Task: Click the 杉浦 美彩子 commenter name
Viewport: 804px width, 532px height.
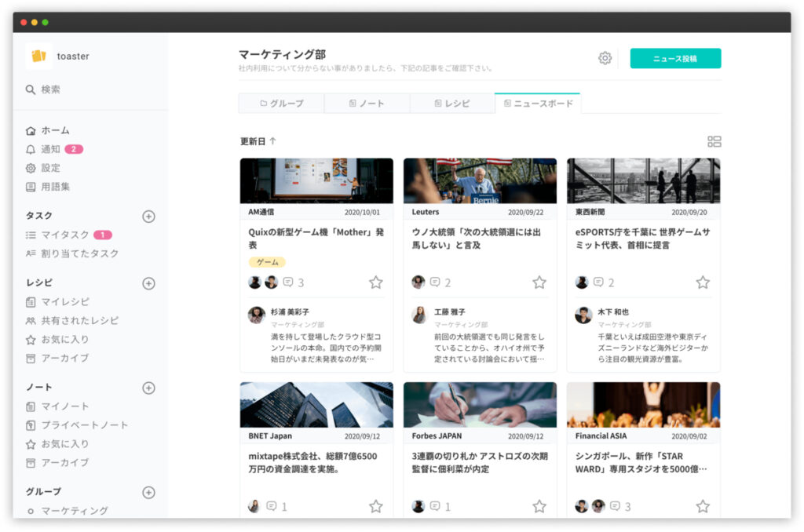Action: pos(291,312)
